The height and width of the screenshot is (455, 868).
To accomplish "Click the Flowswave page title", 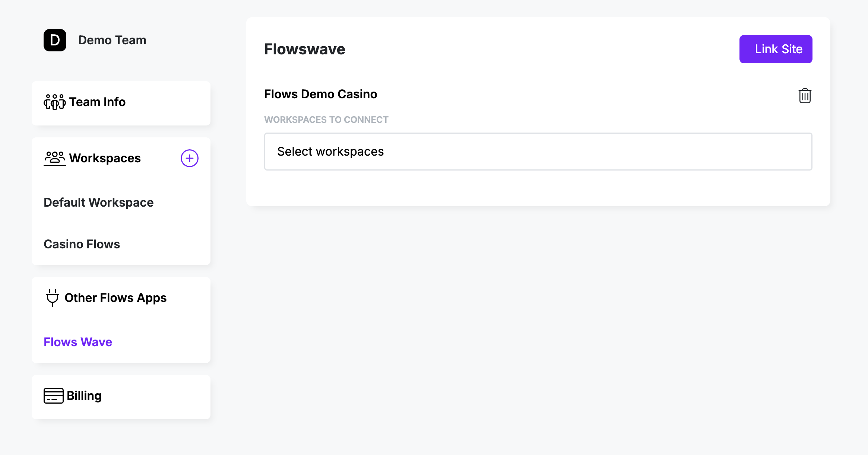I will (x=304, y=49).
